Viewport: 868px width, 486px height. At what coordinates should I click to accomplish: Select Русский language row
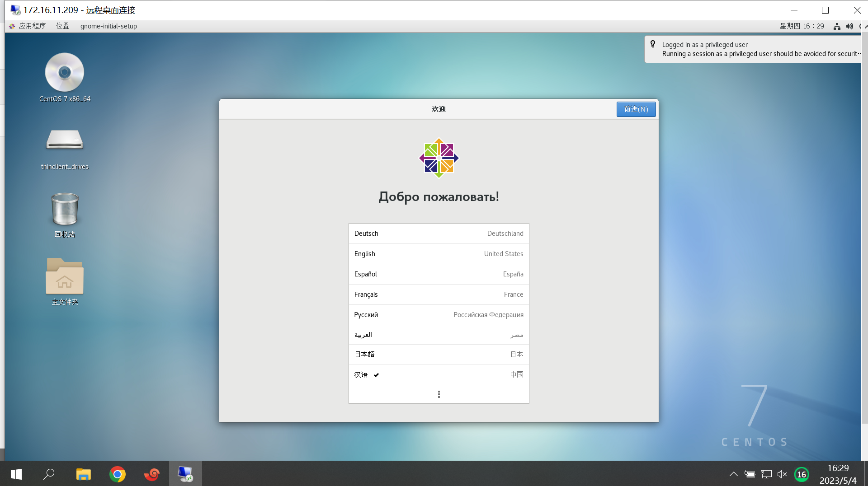click(439, 315)
